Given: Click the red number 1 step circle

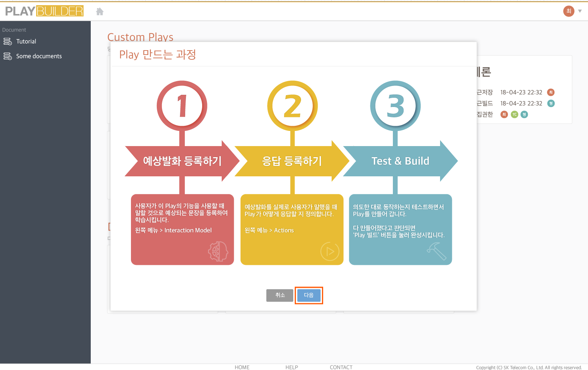Looking at the screenshot, I should [182, 106].
